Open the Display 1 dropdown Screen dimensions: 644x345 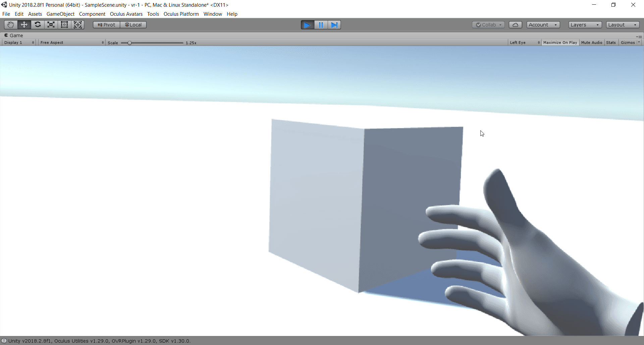[x=19, y=43]
